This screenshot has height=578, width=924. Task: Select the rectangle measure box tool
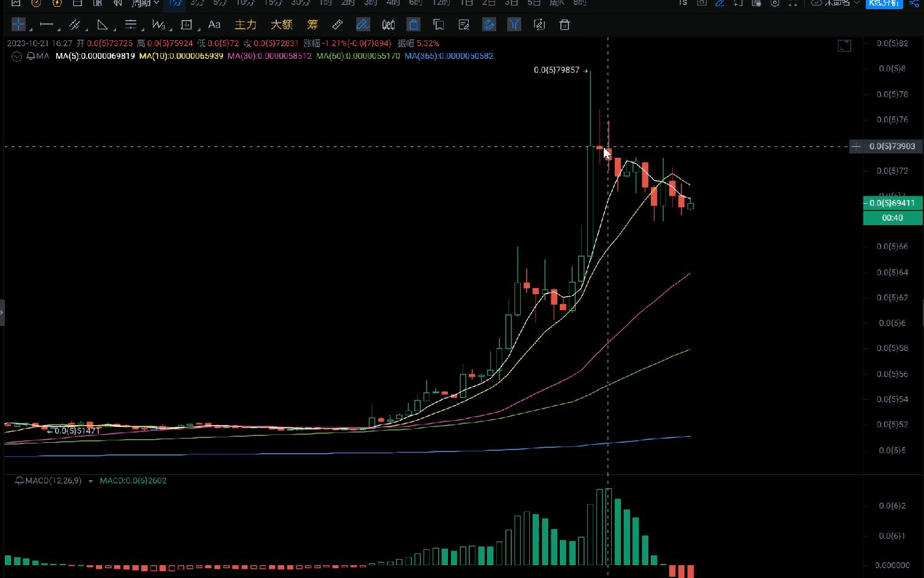click(x=187, y=24)
